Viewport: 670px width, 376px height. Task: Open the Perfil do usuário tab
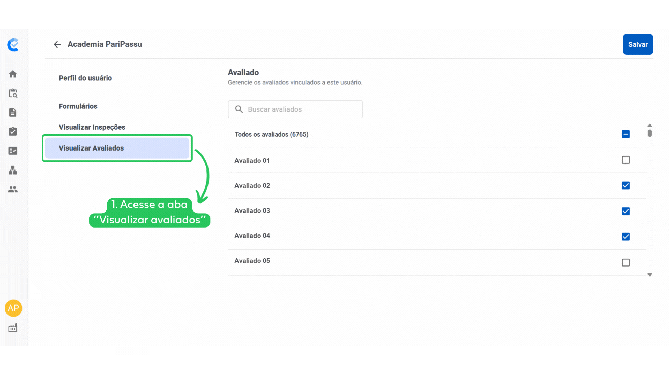[85, 78]
